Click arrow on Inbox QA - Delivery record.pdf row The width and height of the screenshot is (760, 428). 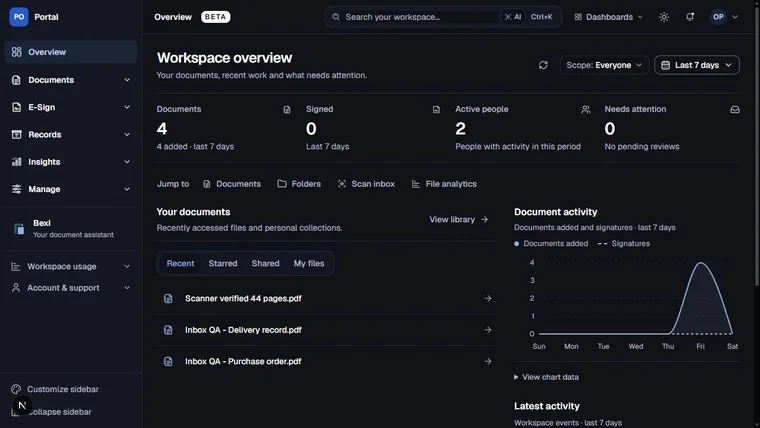tap(488, 330)
